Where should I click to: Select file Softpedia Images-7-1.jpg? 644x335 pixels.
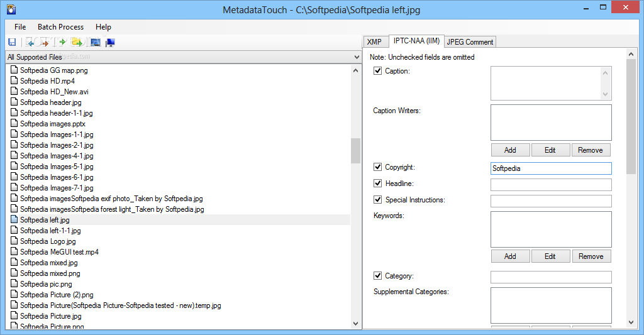(57, 188)
